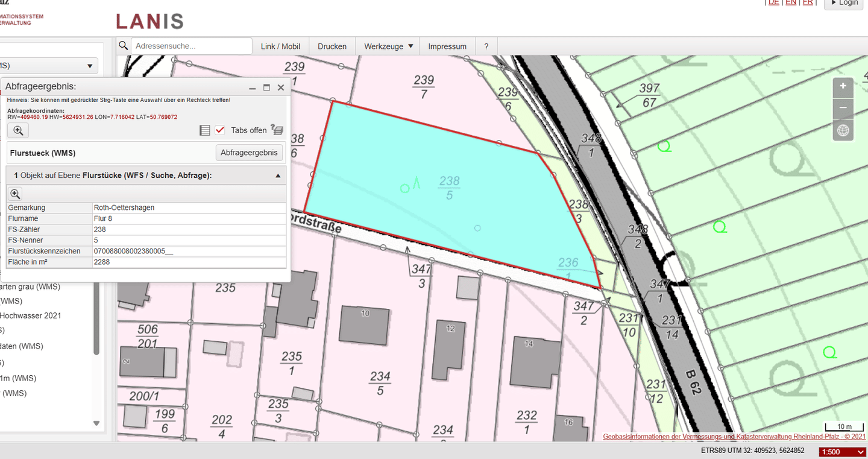Maximize the Abfrageergebnis panel
The width and height of the screenshot is (868, 459).
[x=266, y=88]
